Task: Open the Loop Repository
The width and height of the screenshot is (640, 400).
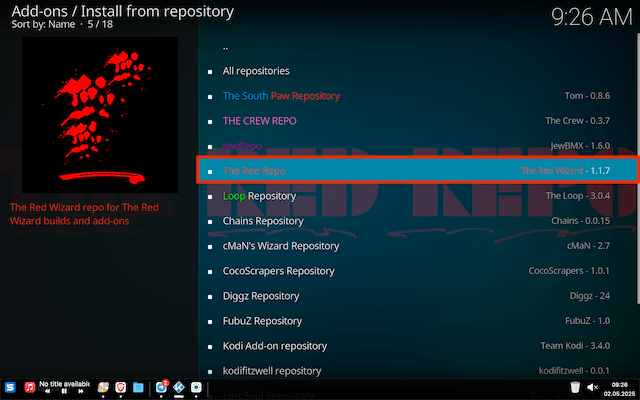Action: (417, 196)
